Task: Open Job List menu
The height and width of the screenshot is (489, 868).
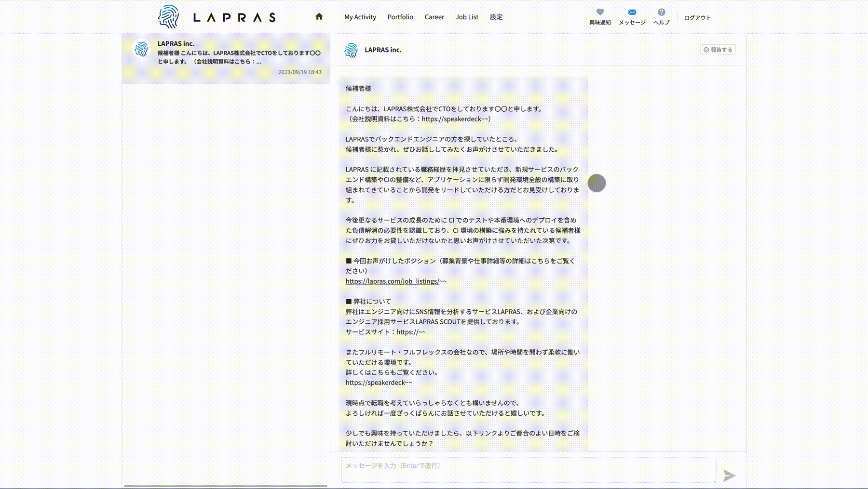Action: (x=467, y=17)
